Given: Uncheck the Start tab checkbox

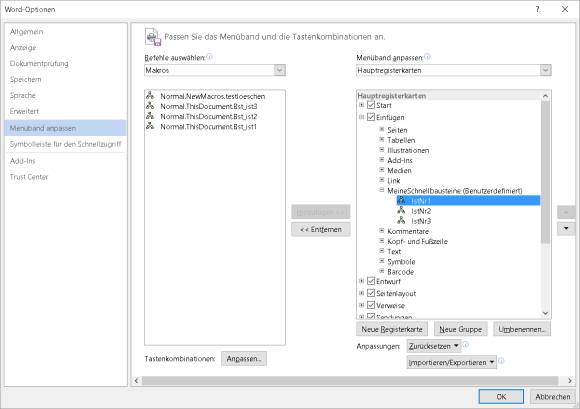Looking at the screenshot, I should tap(371, 105).
